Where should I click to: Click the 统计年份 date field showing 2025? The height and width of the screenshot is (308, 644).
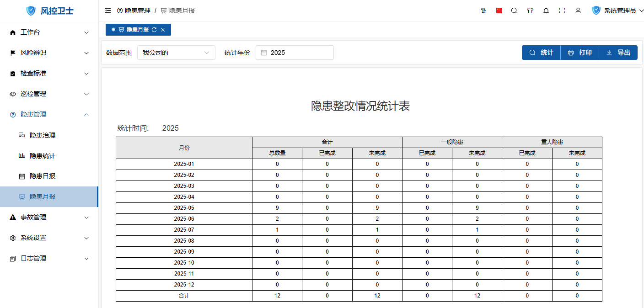coord(295,53)
